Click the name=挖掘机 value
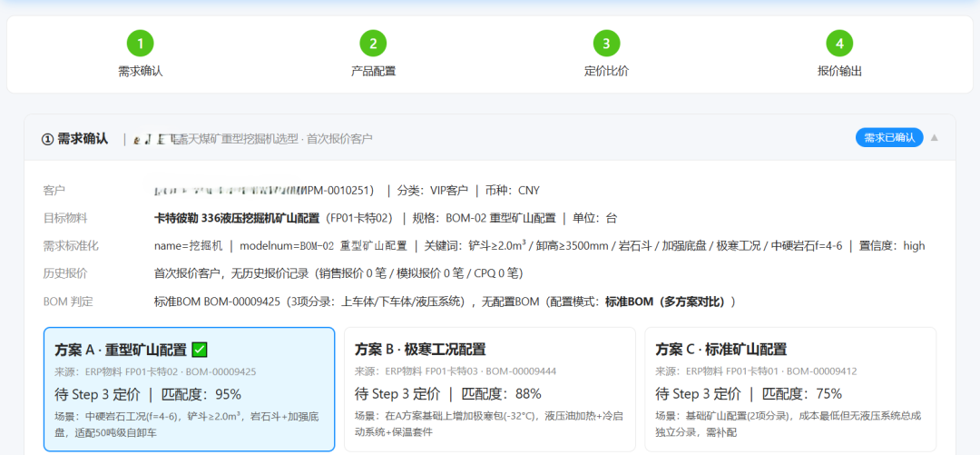This screenshot has width=980, height=455. tap(188, 245)
